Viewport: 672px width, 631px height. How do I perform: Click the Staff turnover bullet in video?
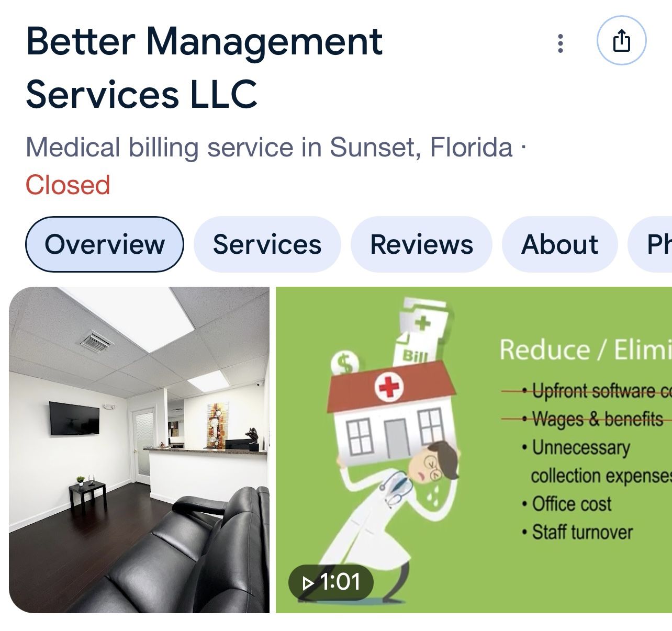(x=577, y=533)
